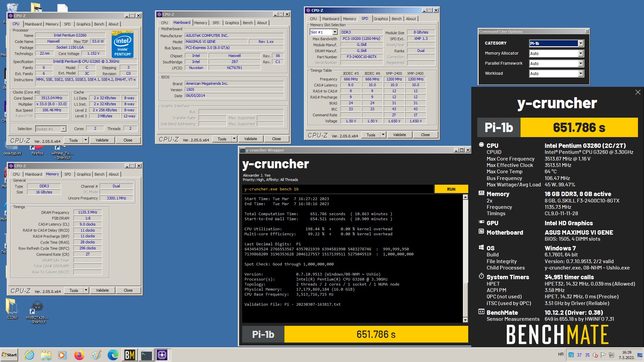The height and width of the screenshot is (362, 644).
Task: Switch to the console window taskbar button
Action: pos(146,355)
